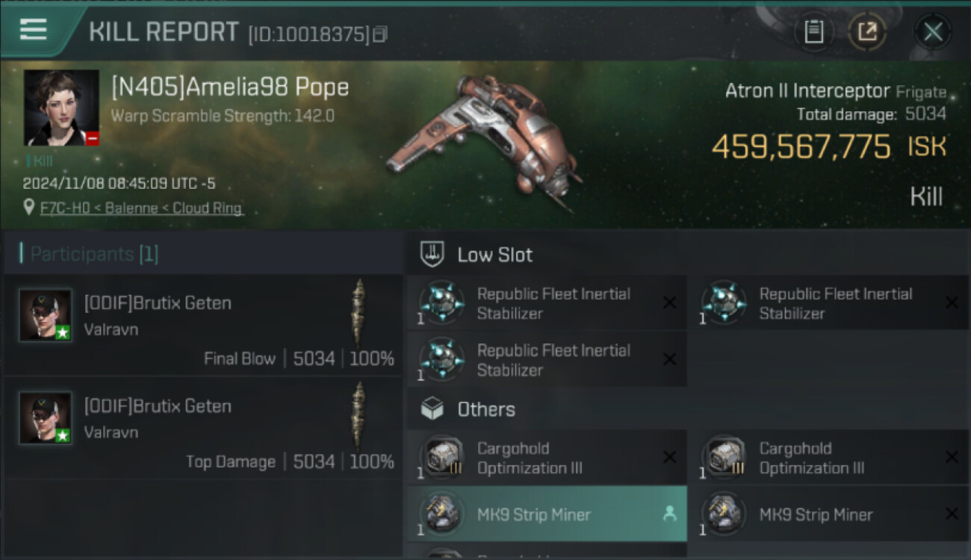Open F7C-H0 Balenne Cloud Ring location
The height and width of the screenshot is (560, 971).
[x=142, y=208]
